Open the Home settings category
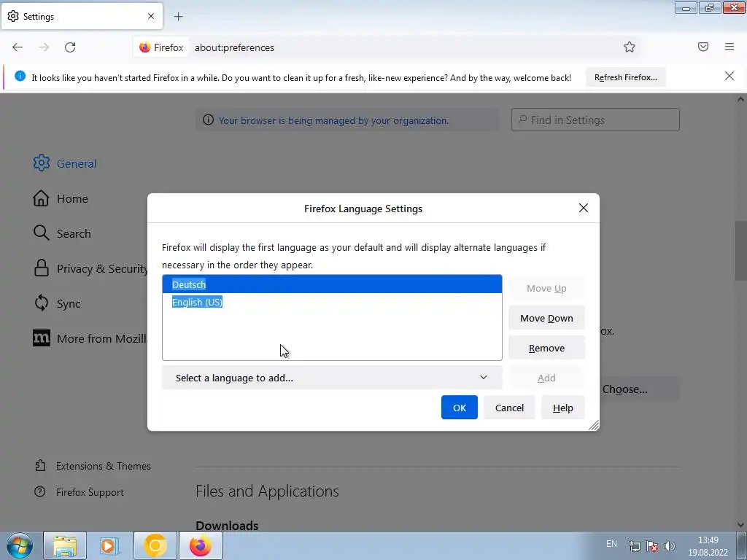Screen dimensions: 747x560 [61, 198]
